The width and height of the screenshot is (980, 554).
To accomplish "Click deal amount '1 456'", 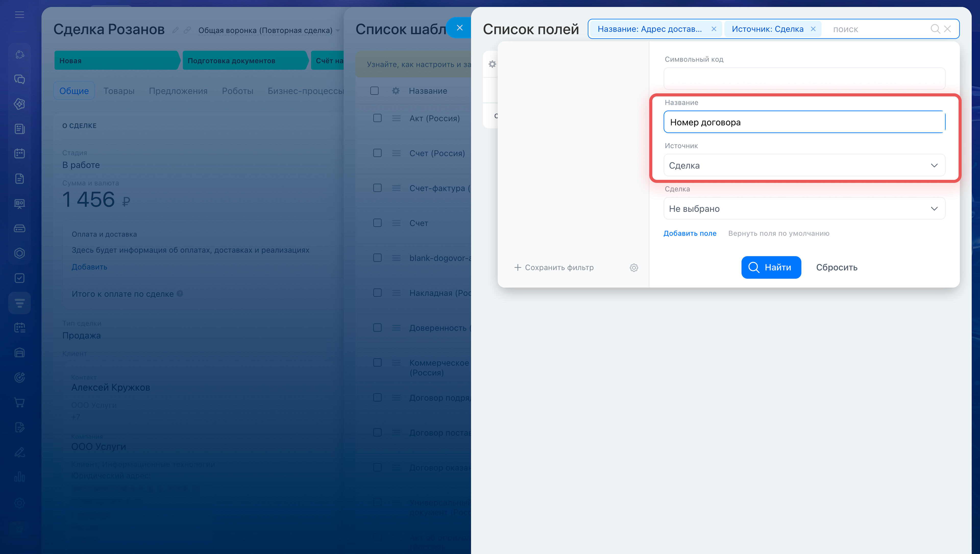I will (89, 199).
